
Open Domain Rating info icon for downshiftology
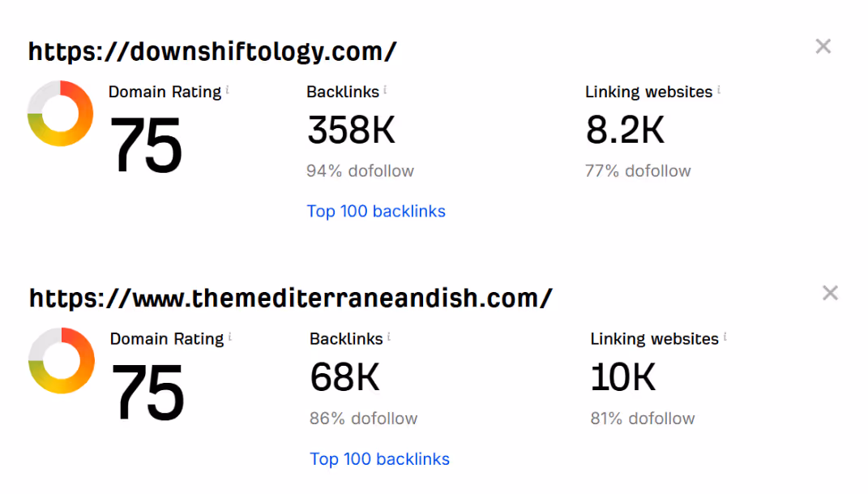(228, 89)
